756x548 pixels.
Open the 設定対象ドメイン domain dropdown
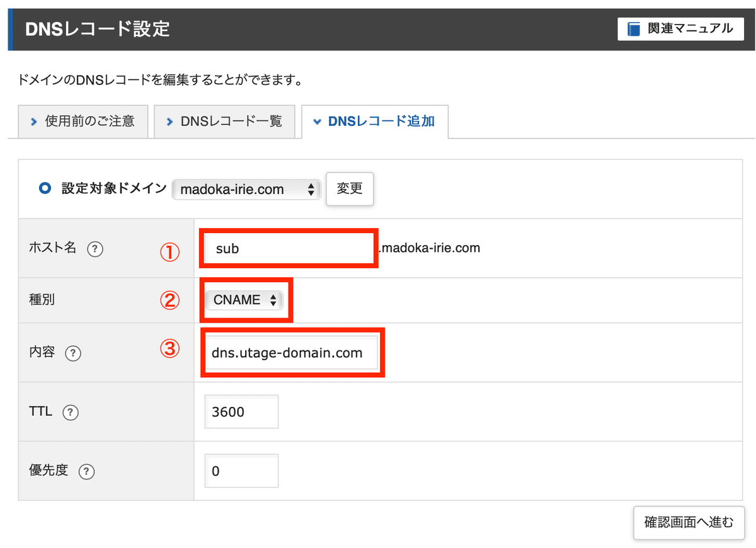click(246, 189)
